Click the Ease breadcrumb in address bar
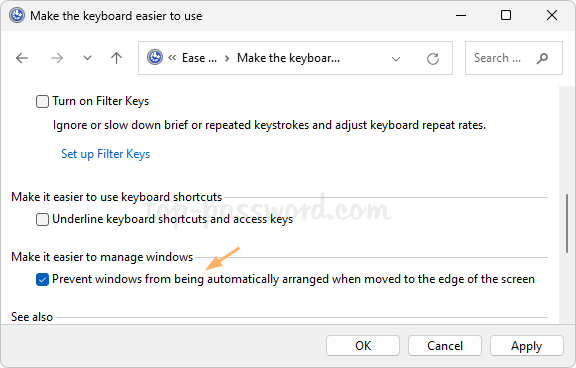Image resolution: width=576 pixels, height=368 pixels. [199, 58]
